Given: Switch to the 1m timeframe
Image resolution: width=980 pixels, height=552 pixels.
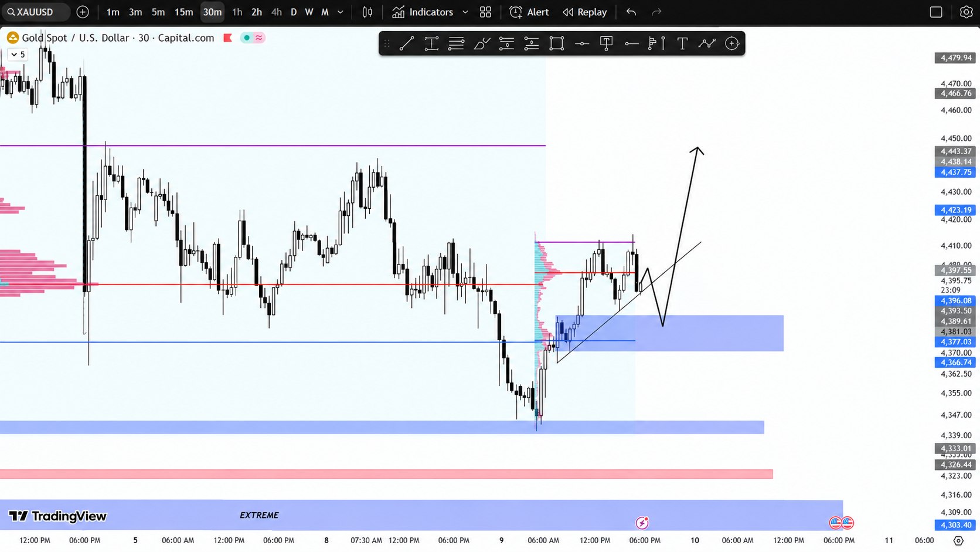Looking at the screenshot, I should (113, 12).
